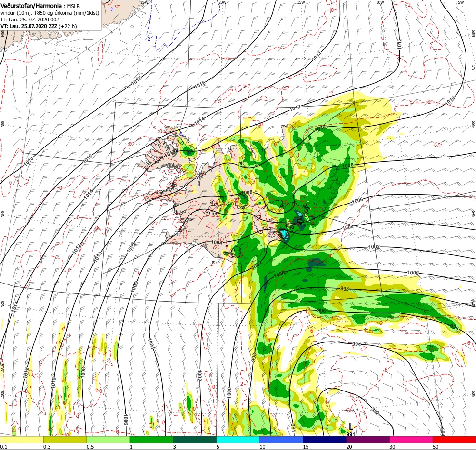Select the navy 15–20 legend swatch
The image size is (476, 450).
(x=325, y=440)
